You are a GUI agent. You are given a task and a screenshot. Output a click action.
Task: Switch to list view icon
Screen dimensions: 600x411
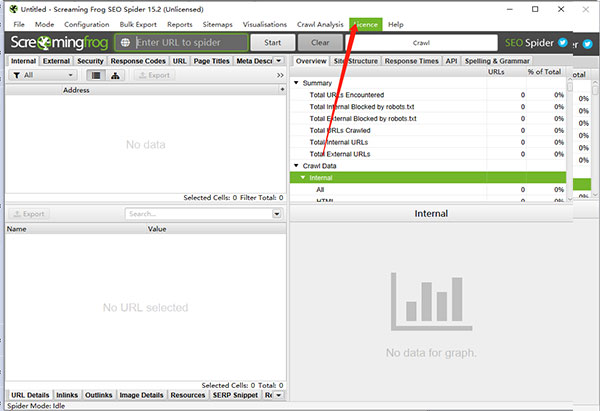click(x=96, y=75)
